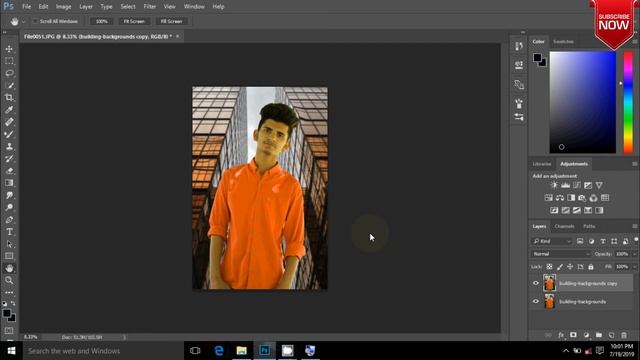Open the Filter menu
The width and height of the screenshot is (640, 360).
(149, 7)
